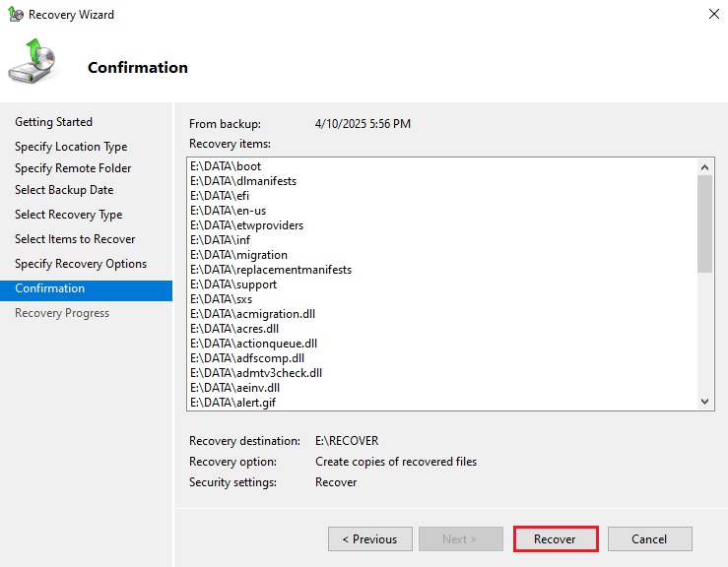Image resolution: width=728 pixels, height=567 pixels.
Task: Select the Getting Started step
Action: (x=53, y=122)
